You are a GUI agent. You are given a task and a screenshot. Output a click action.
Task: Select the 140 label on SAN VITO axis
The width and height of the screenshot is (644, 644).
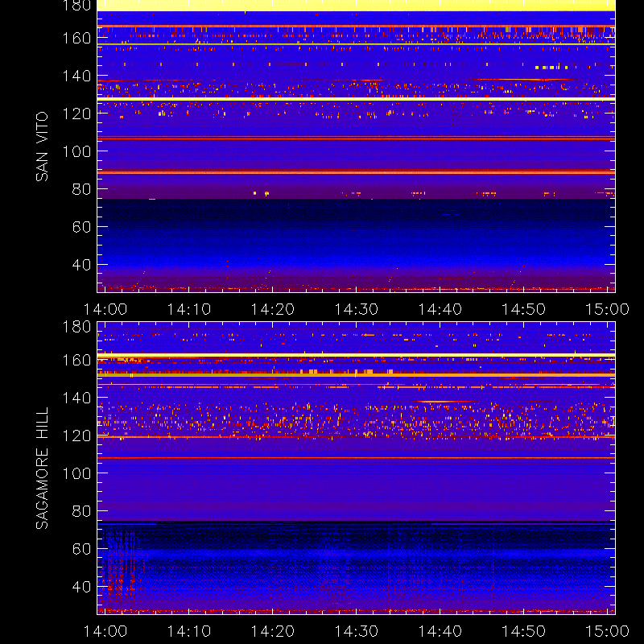click(76, 76)
